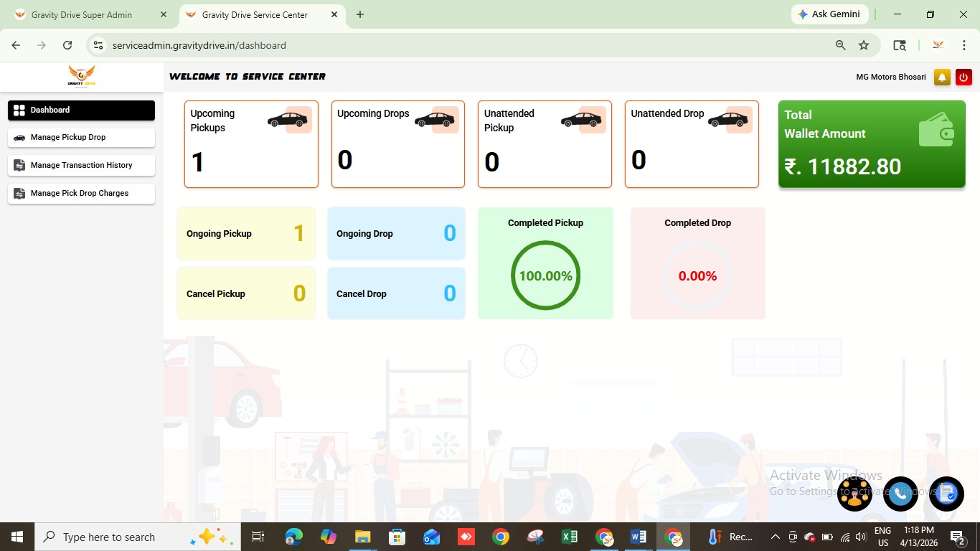This screenshot has width=980, height=551.
Task: Click the customer support person floating icon
Action: point(854,494)
